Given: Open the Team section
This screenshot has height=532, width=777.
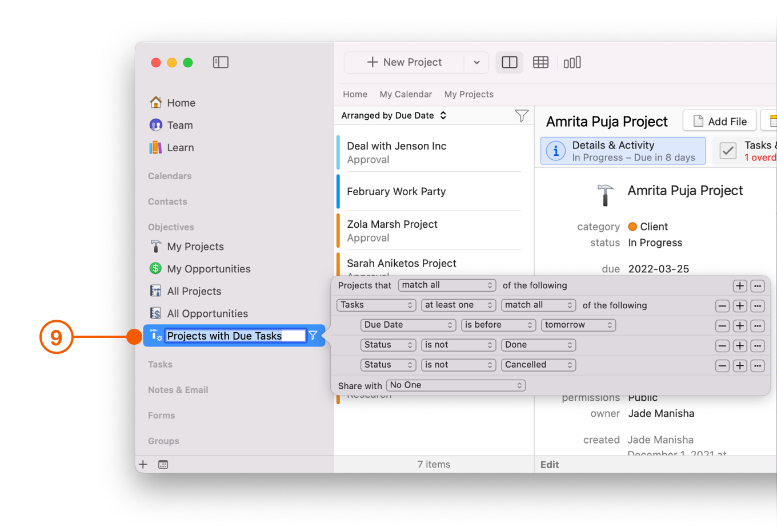Looking at the screenshot, I should pos(179,125).
